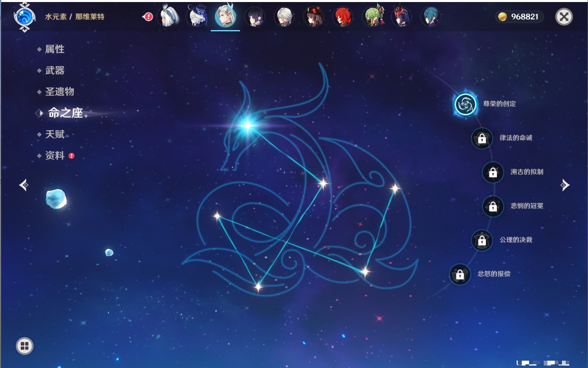Select the 命之座 constellation tab
This screenshot has height=368, width=588.
(x=65, y=113)
